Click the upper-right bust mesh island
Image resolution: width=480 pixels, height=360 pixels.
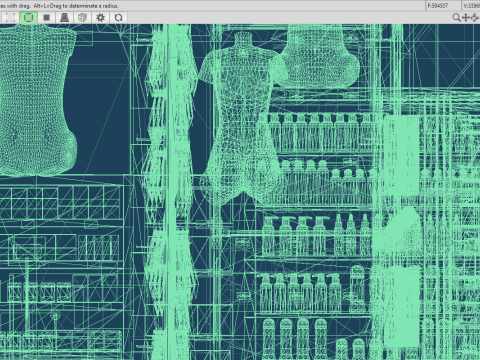(x=319, y=57)
